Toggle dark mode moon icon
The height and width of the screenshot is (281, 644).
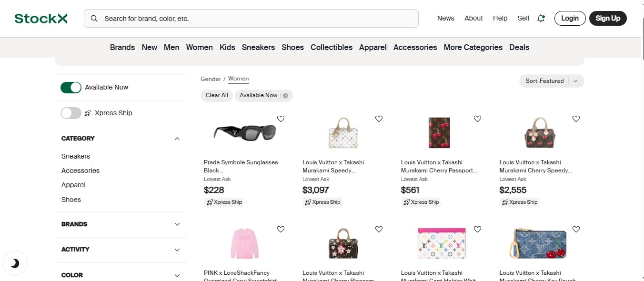(x=15, y=263)
